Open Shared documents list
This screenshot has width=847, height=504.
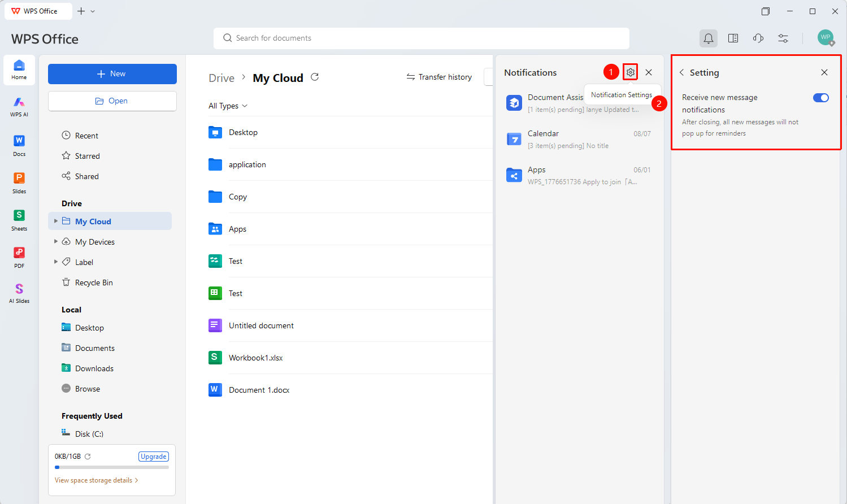[x=80, y=176]
